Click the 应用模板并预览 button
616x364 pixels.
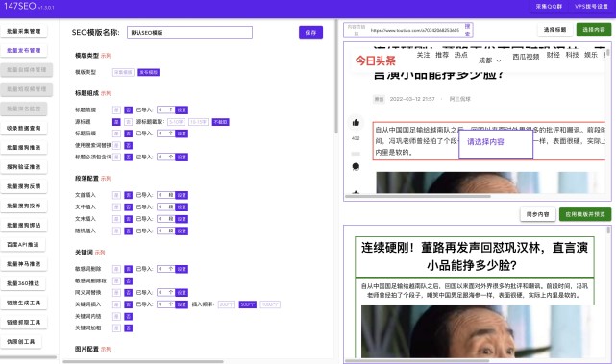point(585,214)
